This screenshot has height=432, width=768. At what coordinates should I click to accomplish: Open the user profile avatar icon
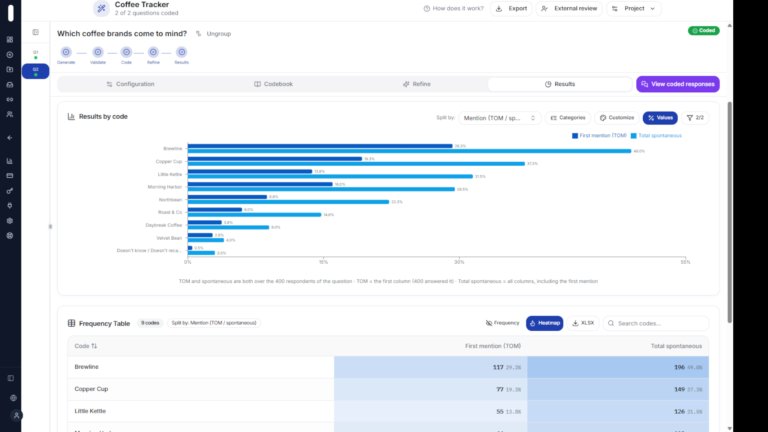[x=16, y=415]
